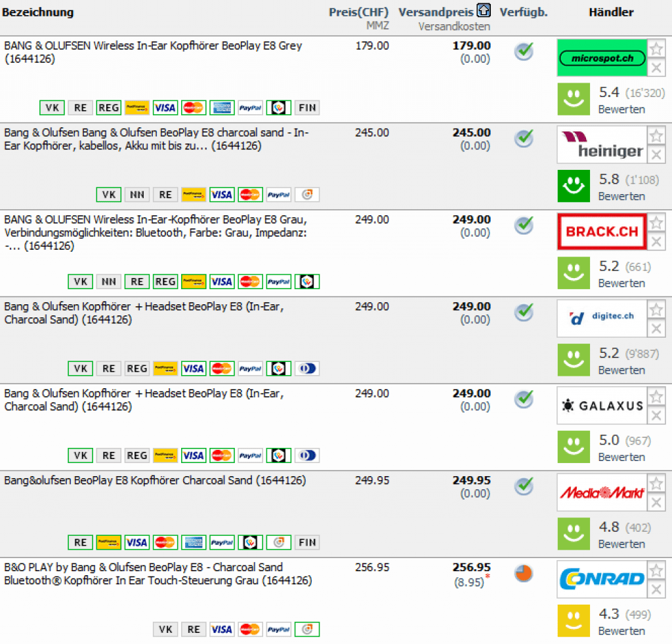This screenshot has width=672, height=644.
Task: Click the yellow smiley rating for Conrad
Action: pyautogui.click(x=574, y=621)
